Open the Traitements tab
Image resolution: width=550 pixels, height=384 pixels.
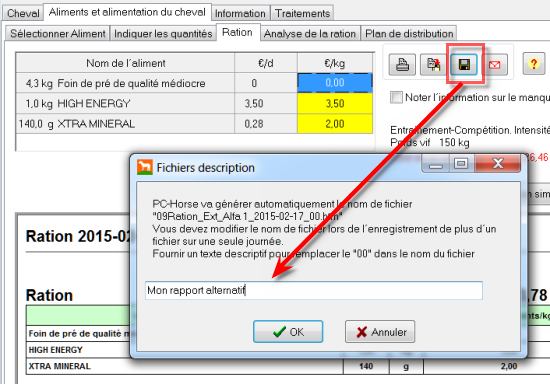pos(302,13)
